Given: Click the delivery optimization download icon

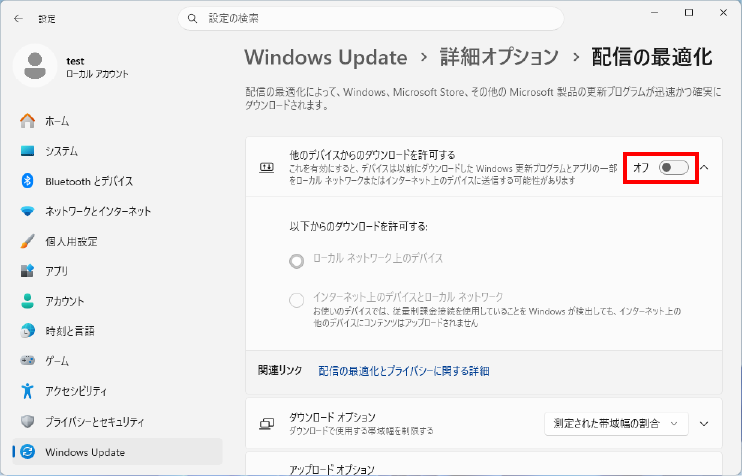Looking at the screenshot, I should pyautogui.click(x=266, y=167).
